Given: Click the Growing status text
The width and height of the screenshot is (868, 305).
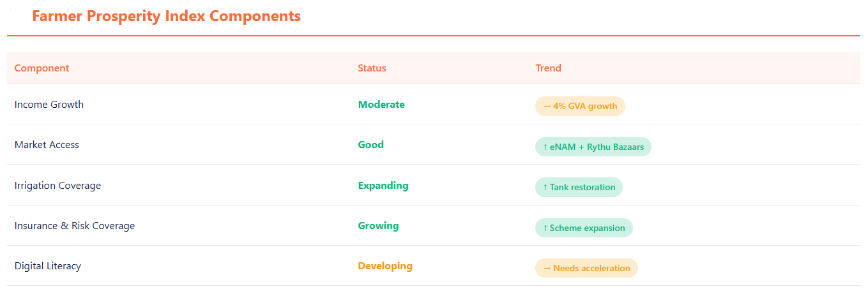Looking at the screenshot, I should pyautogui.click(x=378, y=226).
